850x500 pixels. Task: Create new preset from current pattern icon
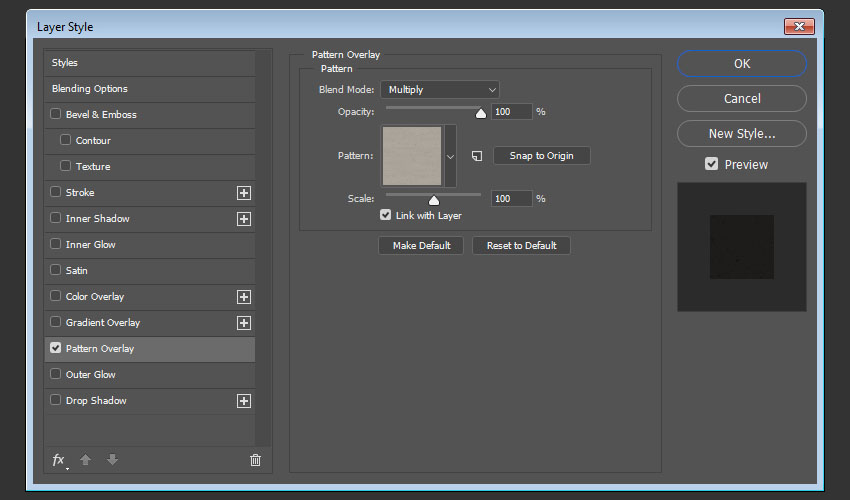(477, 156)
